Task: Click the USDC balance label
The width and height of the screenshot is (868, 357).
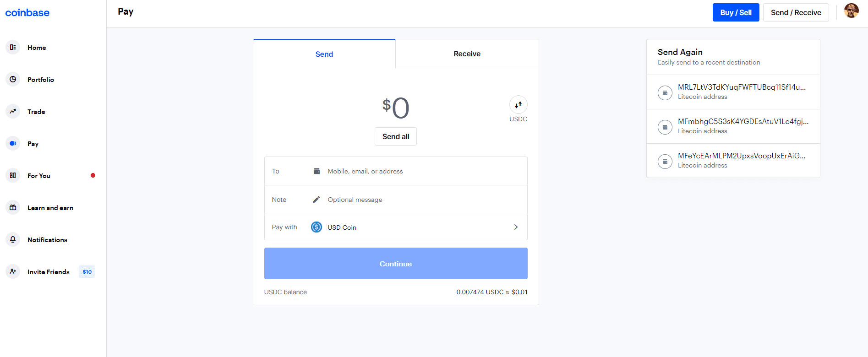Action: (x=285, y=292)
